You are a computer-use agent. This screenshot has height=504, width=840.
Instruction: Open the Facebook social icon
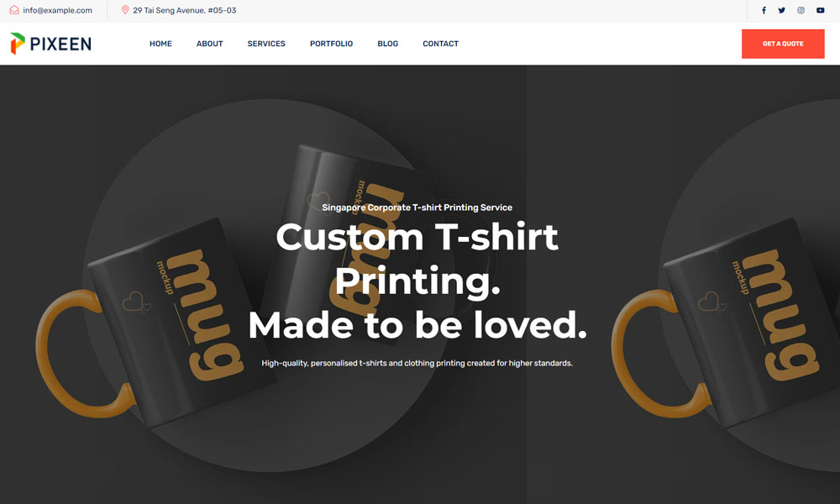(x=764, y=10)
